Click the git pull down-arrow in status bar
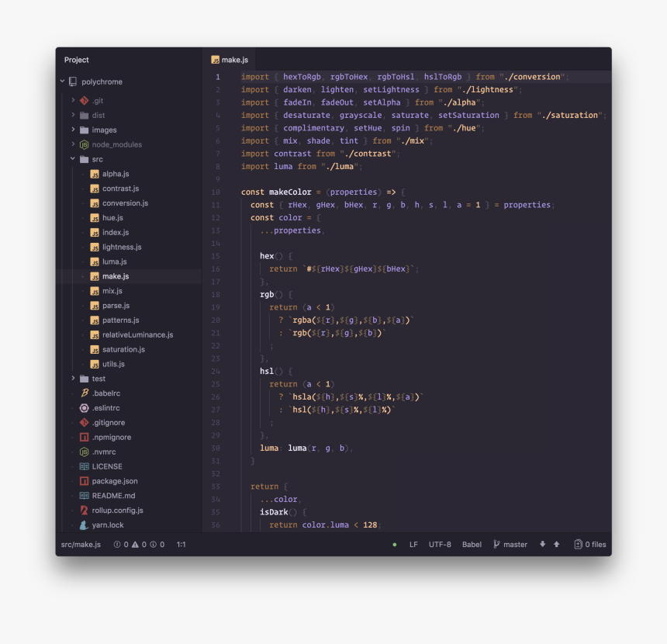 click(x=542, y=545)
